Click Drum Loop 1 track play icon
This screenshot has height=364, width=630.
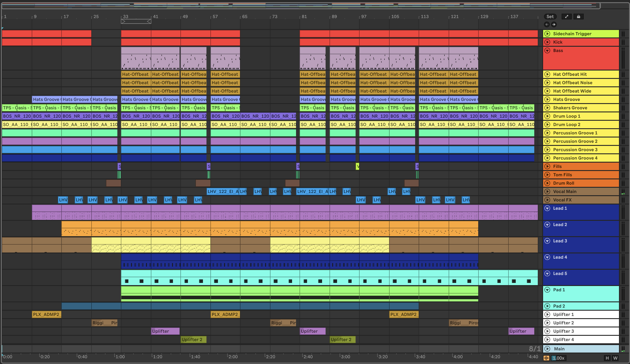click(x=547, y=116)
